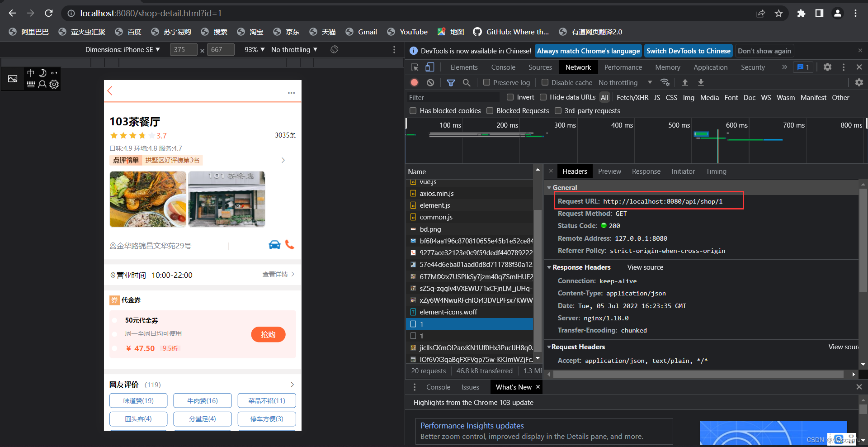Screen dimensions: 868x447
Task: Check Has blocked cookies checkbox
Action: 413,110
